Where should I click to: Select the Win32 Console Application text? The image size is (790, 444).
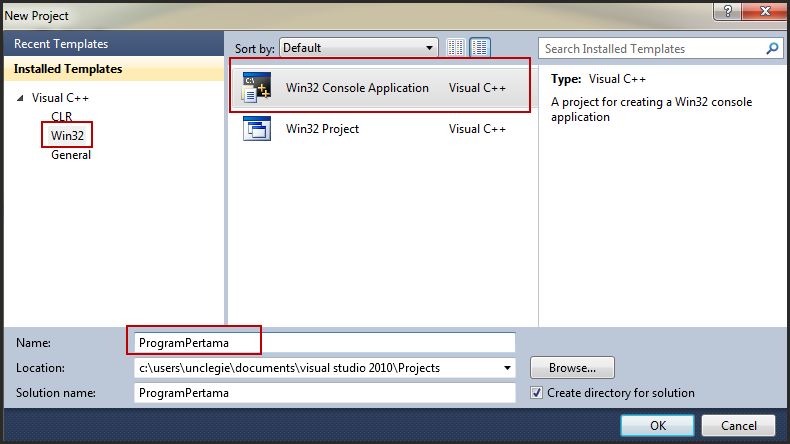357,88
